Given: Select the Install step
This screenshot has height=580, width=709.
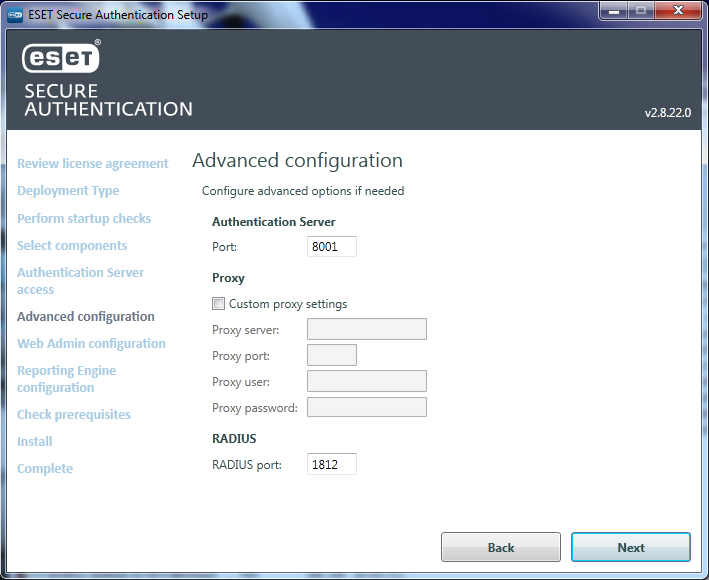Looking at the screenshot, I should [x=35, y=441].
